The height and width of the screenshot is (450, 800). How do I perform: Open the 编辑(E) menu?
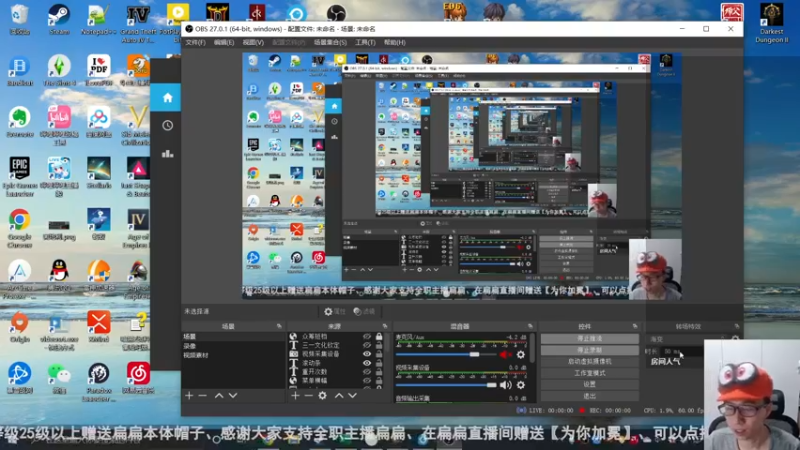224,42
